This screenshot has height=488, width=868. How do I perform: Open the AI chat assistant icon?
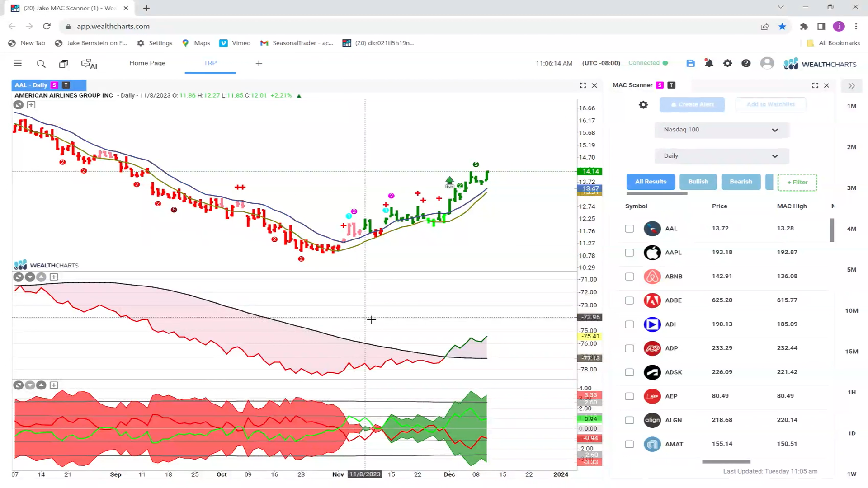tap(89, 64)
